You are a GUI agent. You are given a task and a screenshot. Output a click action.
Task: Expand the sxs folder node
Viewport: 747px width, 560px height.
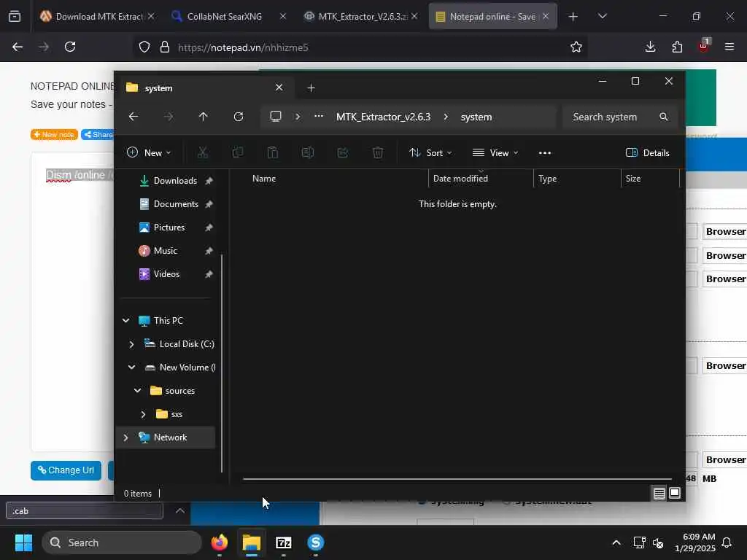pos(143,414)
